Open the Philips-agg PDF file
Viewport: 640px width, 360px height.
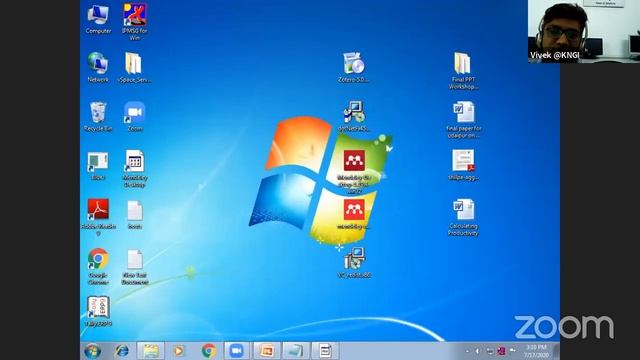tap(463, 165)
